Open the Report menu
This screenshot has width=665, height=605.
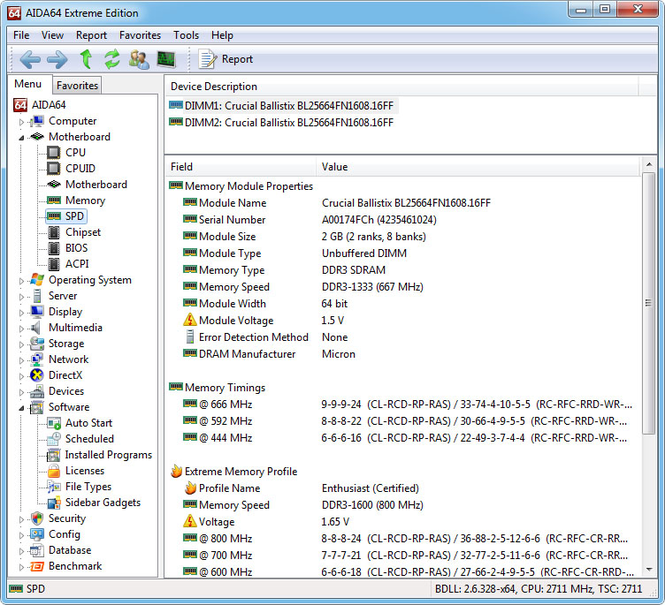point(91,35)
